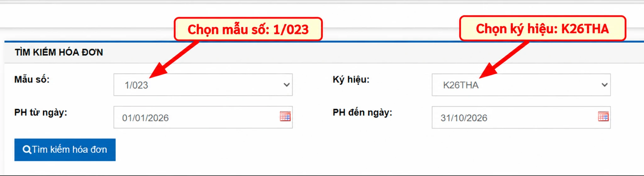Image resolution: width=644 pixels, height=176 pixels.
Task: Select the TÌM KIẾM HÓA ĐƠN heading
Action: [x=59, y=52]
